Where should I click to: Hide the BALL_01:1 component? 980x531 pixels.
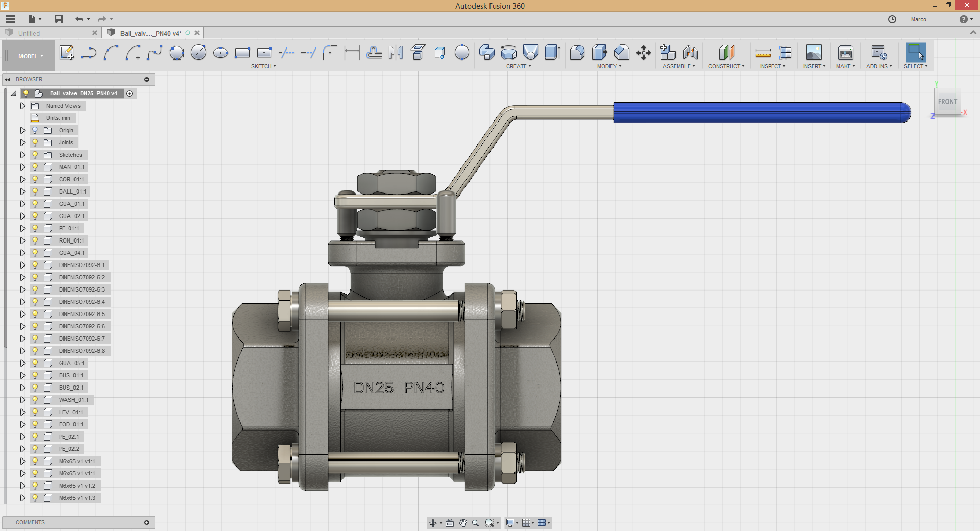(x=35, y=191)
